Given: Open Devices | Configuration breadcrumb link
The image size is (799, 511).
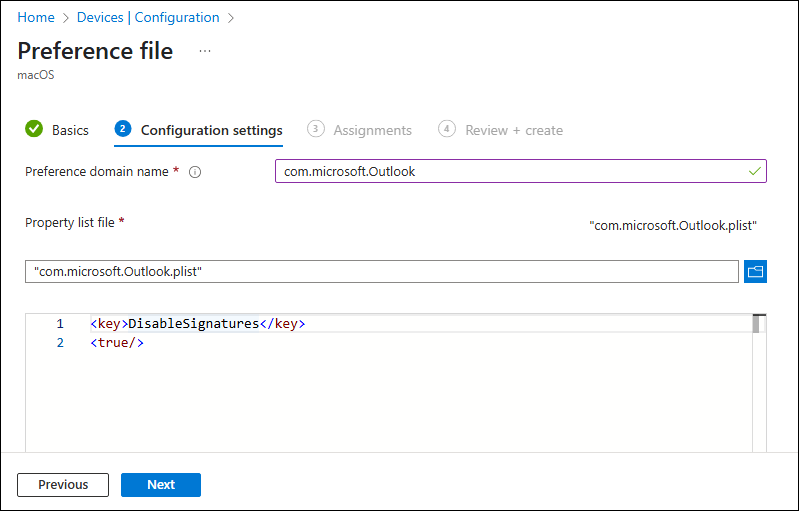Looking at the screenshot, I should coord(148,17).
